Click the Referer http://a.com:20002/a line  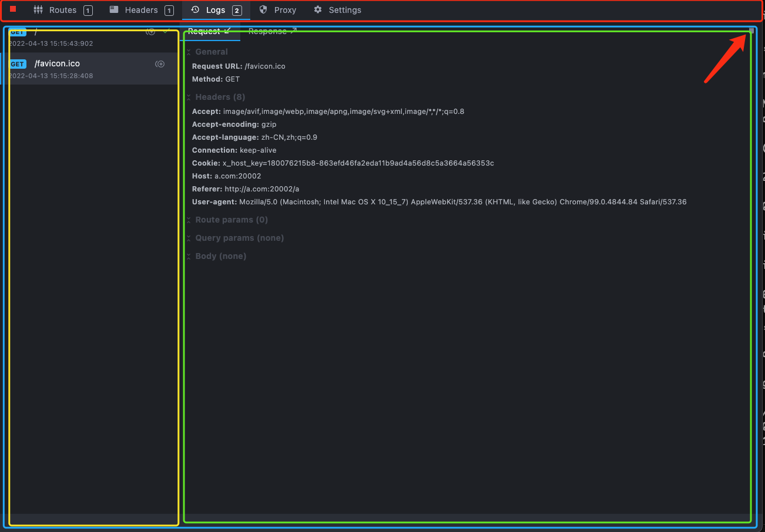246,189
